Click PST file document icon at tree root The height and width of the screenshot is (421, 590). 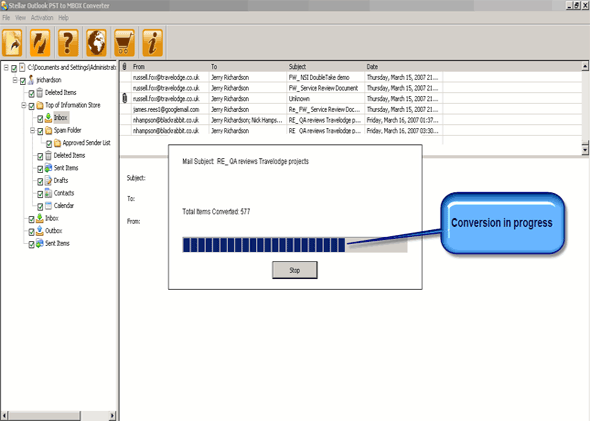point(22,67)
